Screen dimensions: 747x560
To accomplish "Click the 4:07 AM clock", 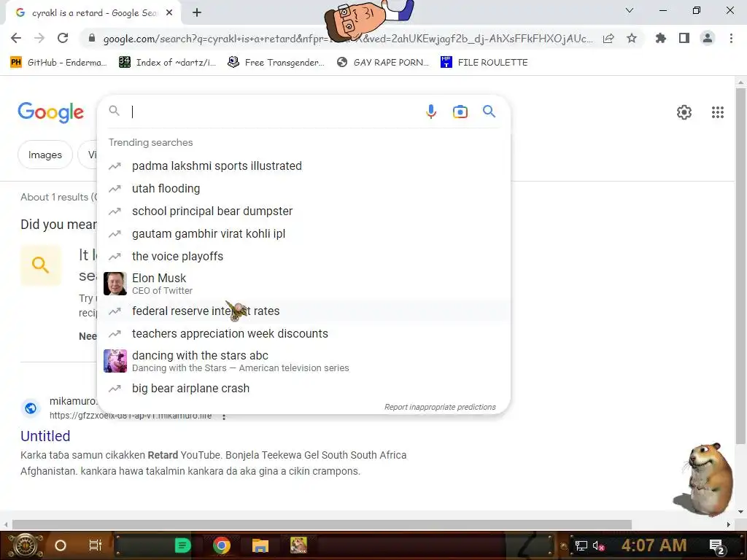I will point(654,545).
